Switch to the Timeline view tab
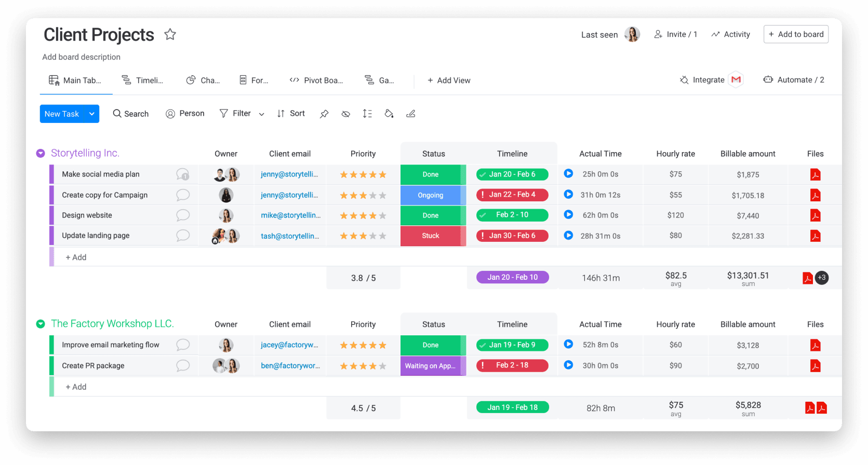Image resolution: width=868 pixels, height=465 pixels. pos(142,80)
